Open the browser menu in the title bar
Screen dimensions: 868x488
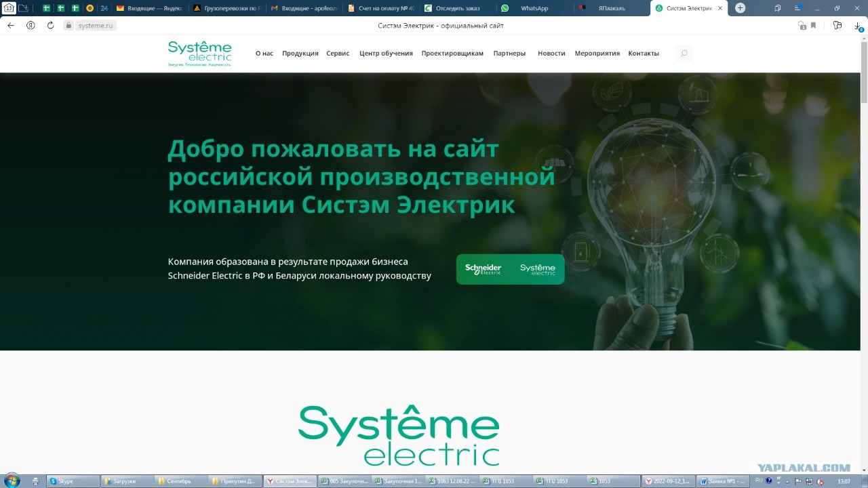point(797,8)
